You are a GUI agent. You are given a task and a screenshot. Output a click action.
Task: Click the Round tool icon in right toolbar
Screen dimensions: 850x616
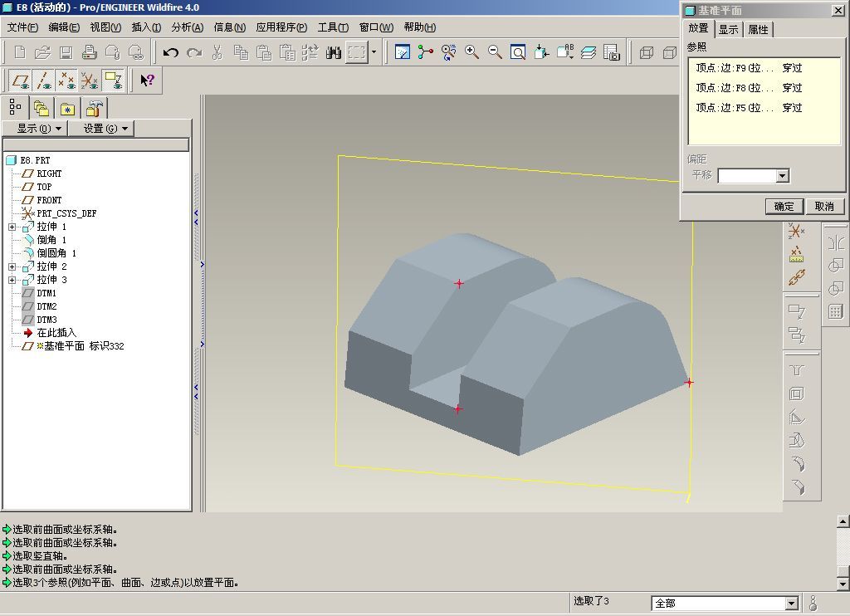click(796, 464)
